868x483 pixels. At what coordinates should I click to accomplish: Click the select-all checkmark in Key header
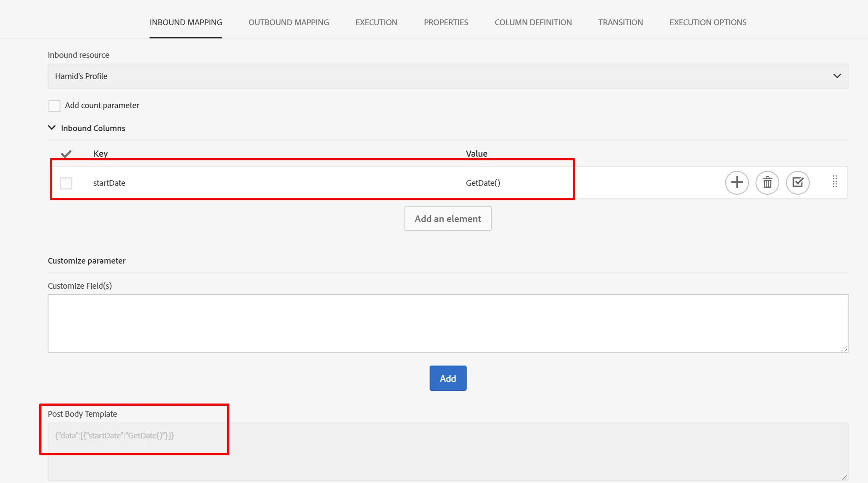[66, 154]
